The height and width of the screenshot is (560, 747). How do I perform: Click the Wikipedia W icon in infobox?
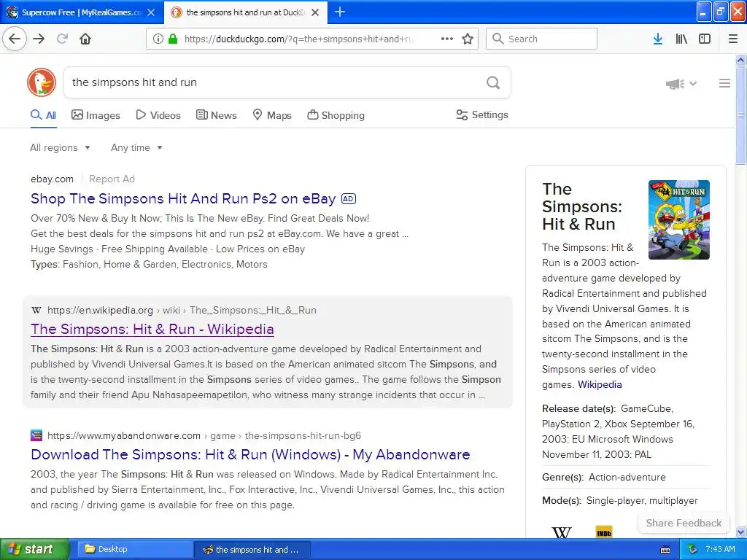click(x=561, y=532)
